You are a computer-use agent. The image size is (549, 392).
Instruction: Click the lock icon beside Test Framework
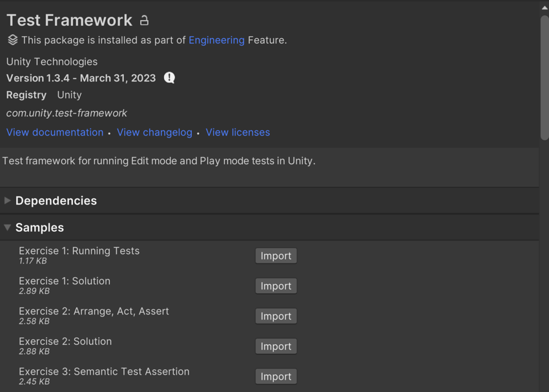click(x=143, y=20)
